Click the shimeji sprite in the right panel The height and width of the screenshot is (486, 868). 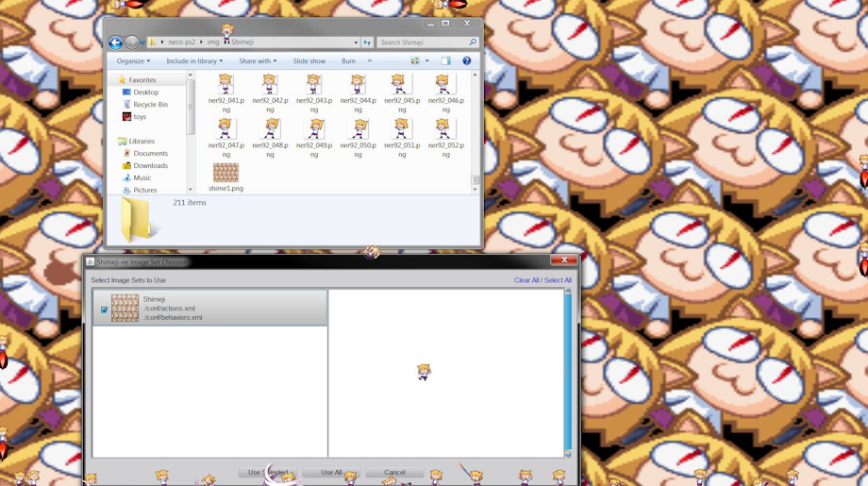(x=424, y=372)
